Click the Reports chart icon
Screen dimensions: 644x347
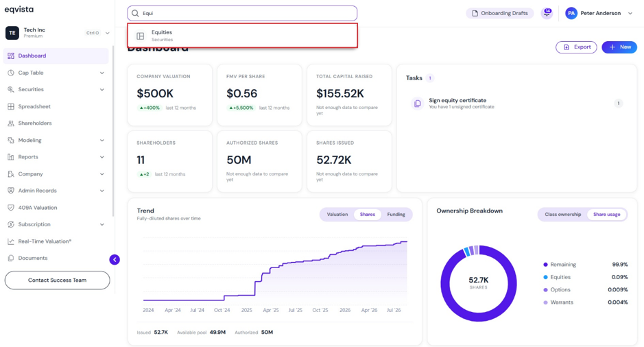pos(11,157)
